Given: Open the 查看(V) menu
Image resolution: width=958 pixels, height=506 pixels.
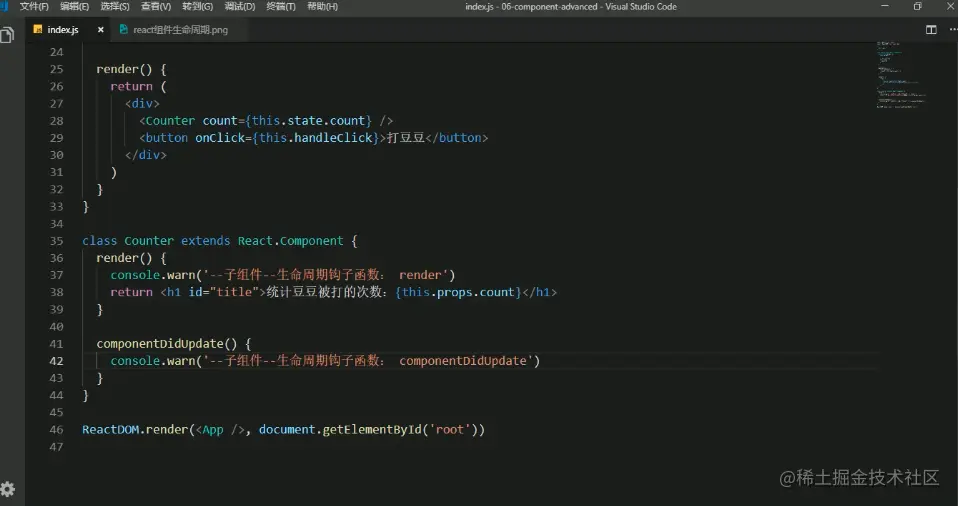Looking at the screenshot, I should pyautogui.click(x=156, y=6).
